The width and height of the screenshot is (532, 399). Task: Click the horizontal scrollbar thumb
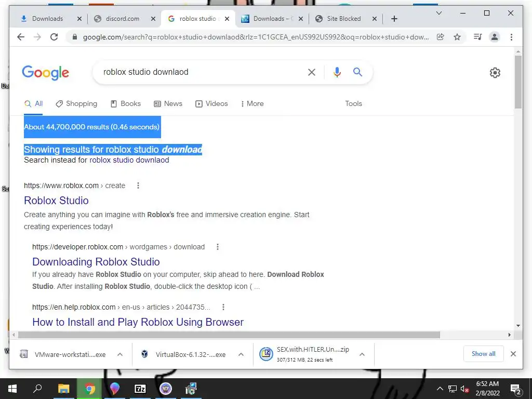pos(229,335)
